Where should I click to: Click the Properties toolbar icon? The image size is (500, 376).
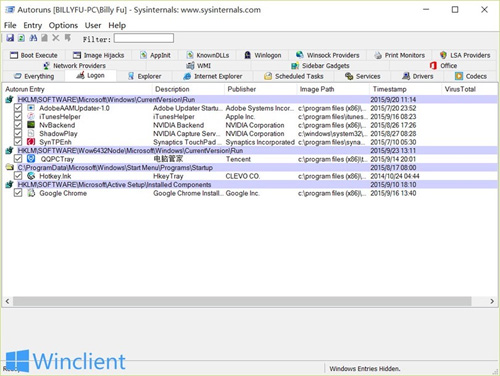coord(44,38)
